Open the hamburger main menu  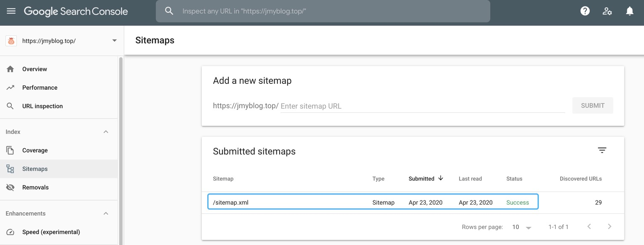tap(11, 11)
